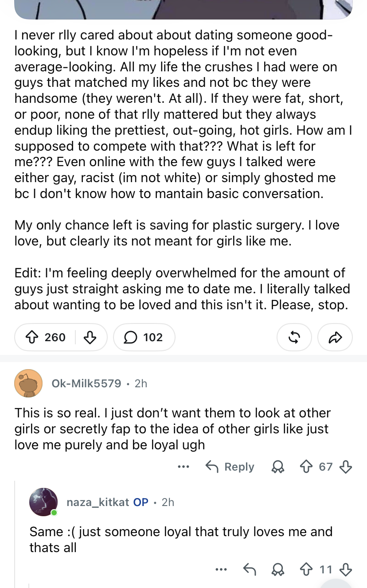
Task: Visit Ok-Milk5579 username profile
Action: pos(86,383)
